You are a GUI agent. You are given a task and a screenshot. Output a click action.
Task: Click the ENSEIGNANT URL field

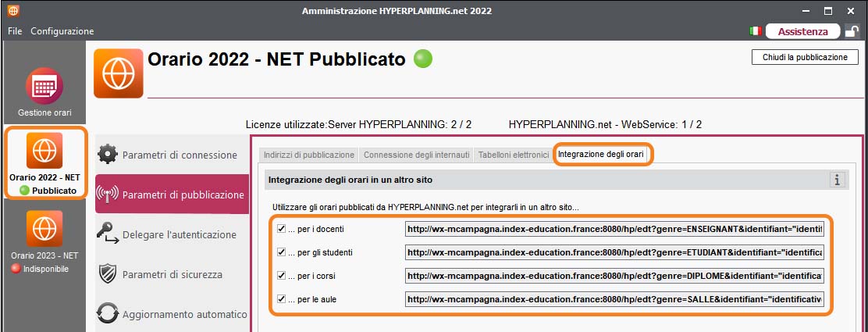pyautogui.click(x=615, y=228)
